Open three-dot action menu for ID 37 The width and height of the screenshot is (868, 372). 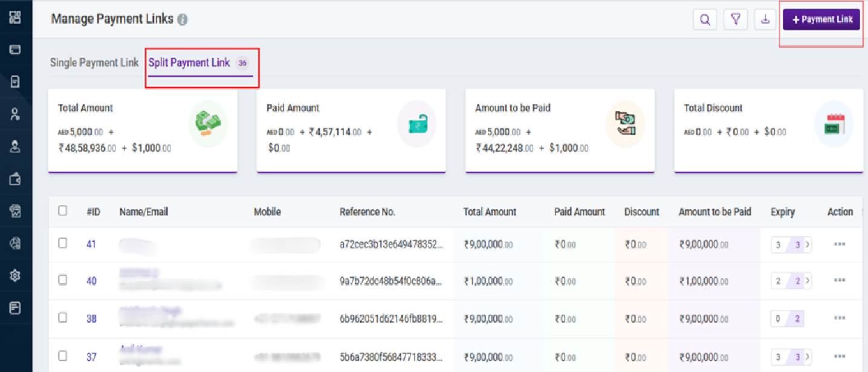[839, 356]
